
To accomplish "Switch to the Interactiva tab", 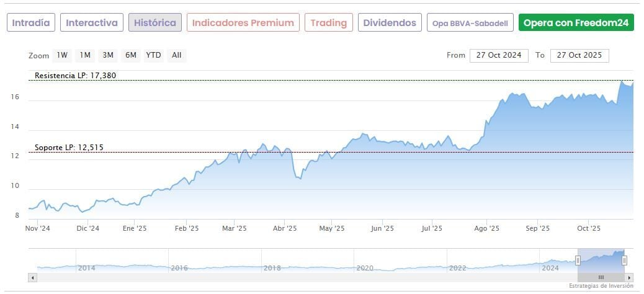I will click(92, 23).
